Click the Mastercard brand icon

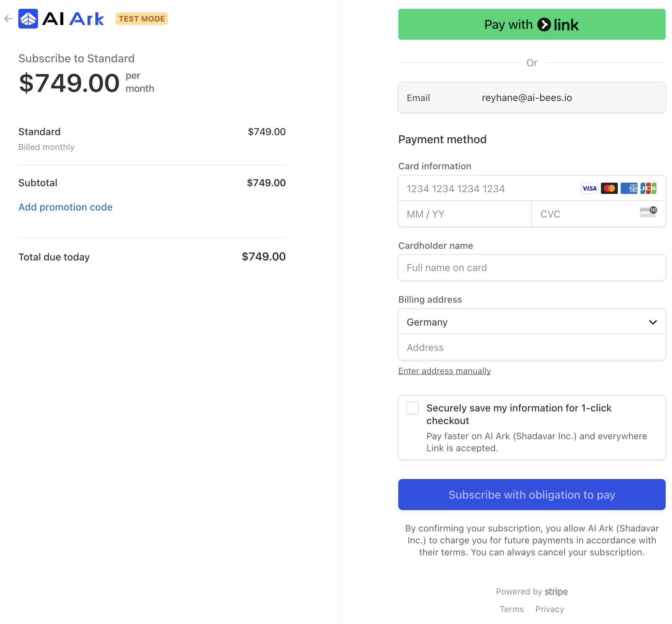point(609,188)
